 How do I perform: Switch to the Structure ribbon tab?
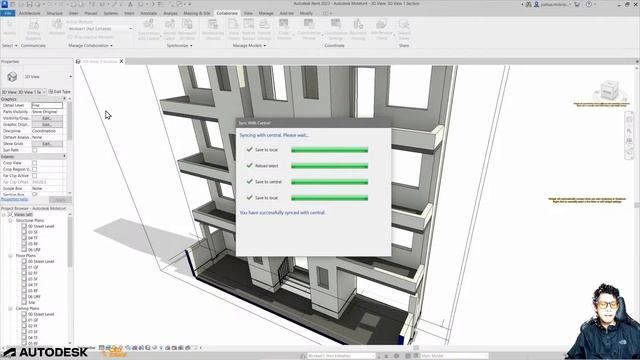point(54,13)
